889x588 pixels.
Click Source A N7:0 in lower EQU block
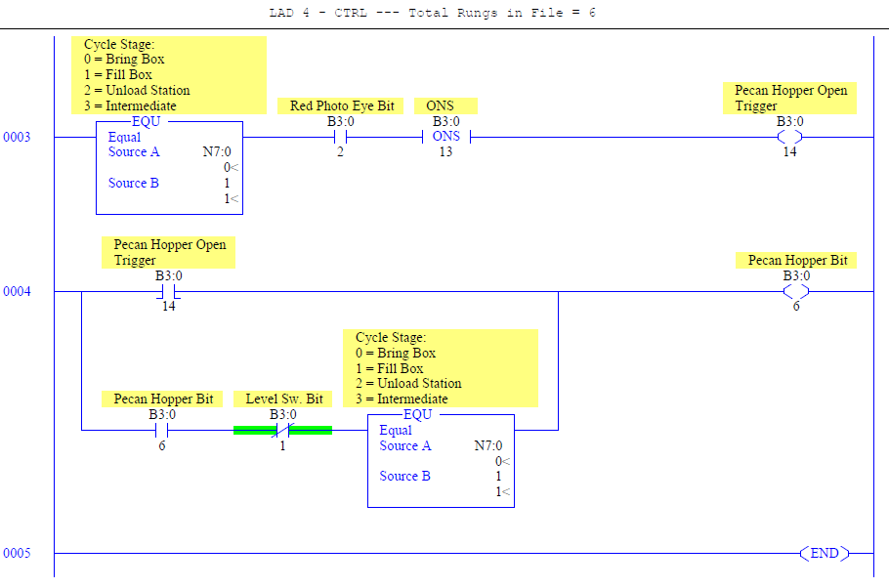(488, 445)
